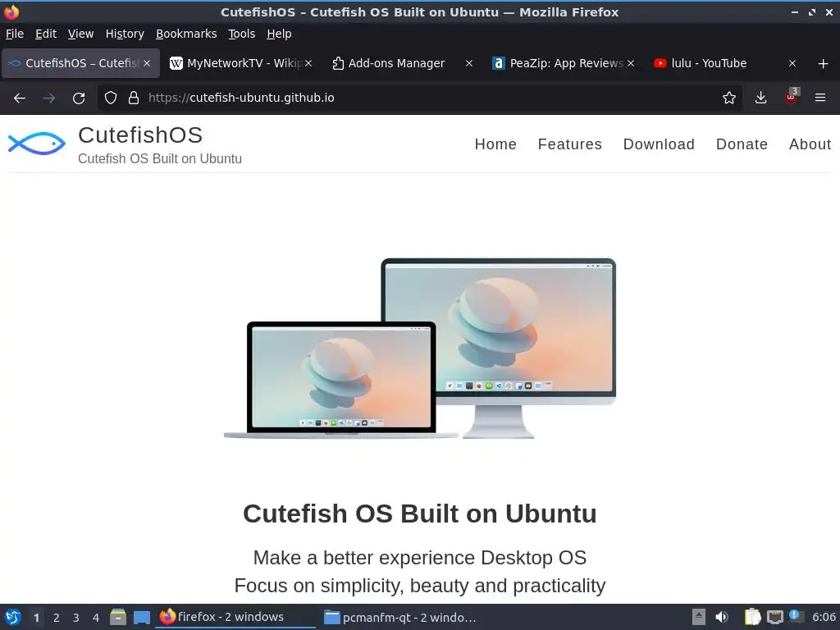840x630 pixels.
Task: Open the Help menu
Action: coord(279,34)
